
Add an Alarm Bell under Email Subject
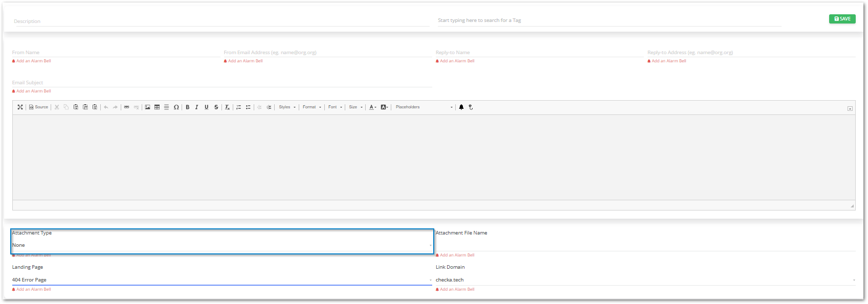coord(32,91)
